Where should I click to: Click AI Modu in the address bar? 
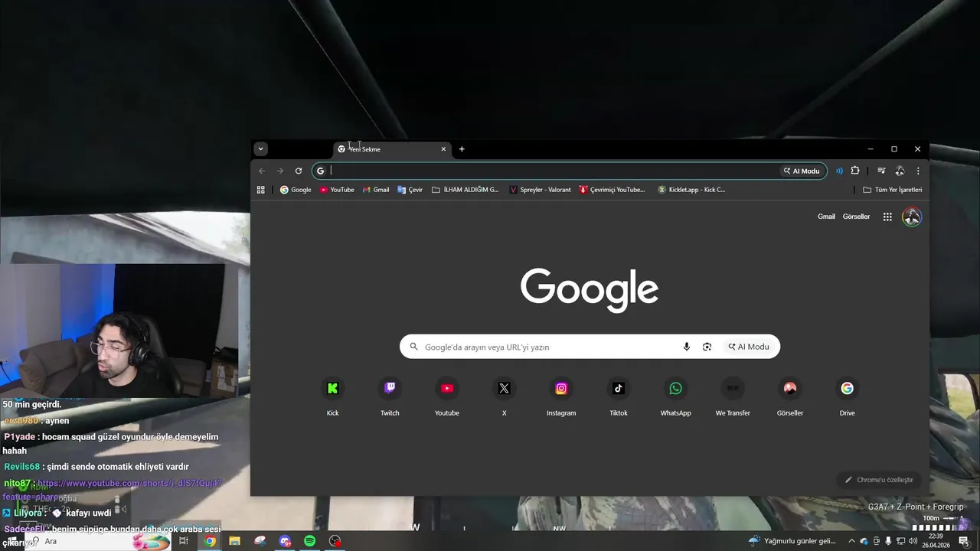(x=801, y=171)
